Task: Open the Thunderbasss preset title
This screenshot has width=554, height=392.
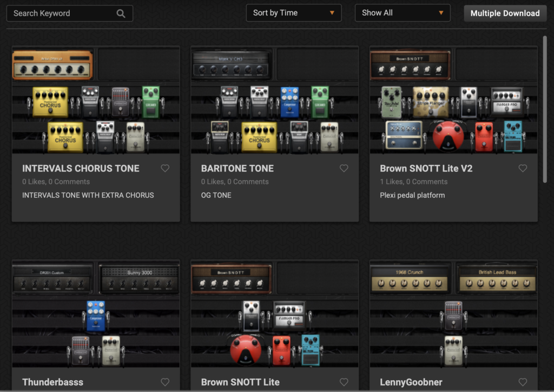Action: coord(52,382)
